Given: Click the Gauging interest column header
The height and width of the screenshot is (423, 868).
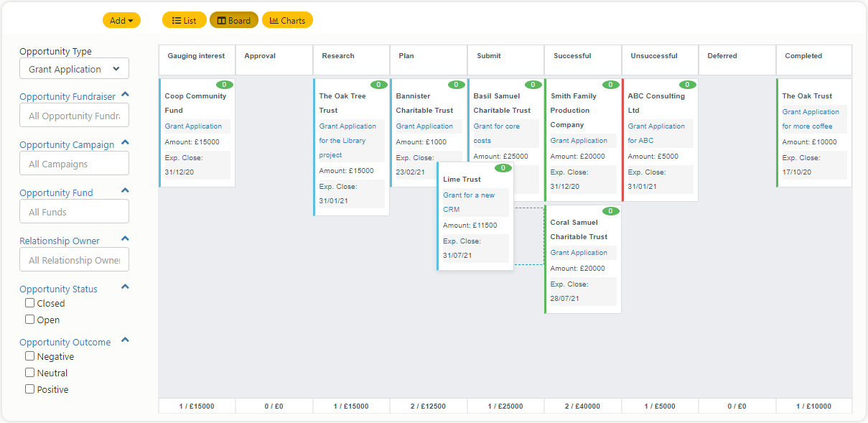Looking at the screenshot, I should point(197,60).
